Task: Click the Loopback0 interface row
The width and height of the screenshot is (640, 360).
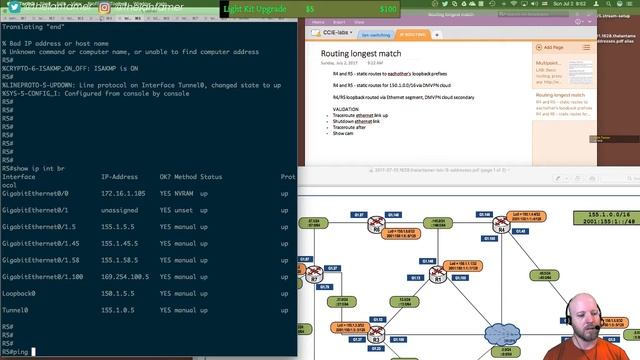Action: pos(149,294)
